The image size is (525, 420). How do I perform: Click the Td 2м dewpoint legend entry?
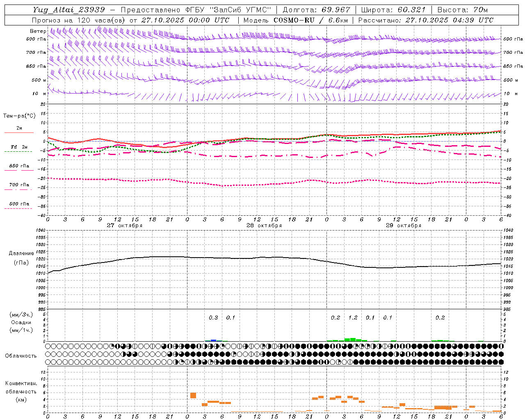(x=19, y=147)
